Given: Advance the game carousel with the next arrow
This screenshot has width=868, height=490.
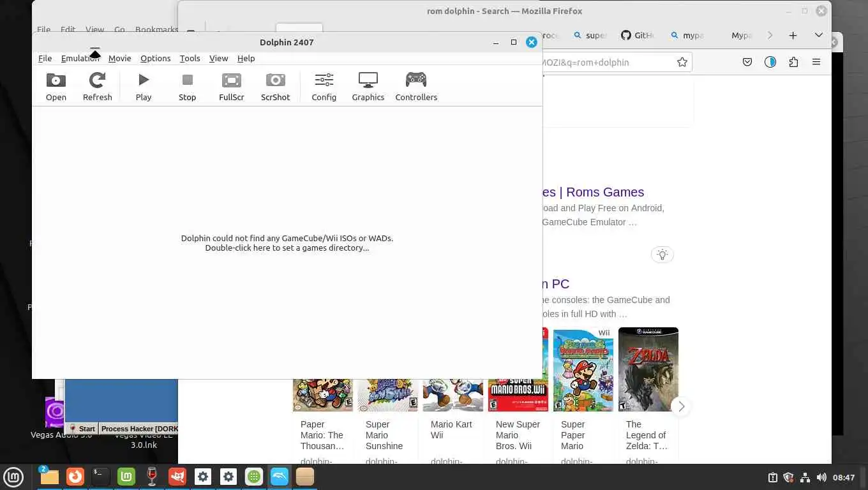Looking at the screenshot, I should coord(681,406).
